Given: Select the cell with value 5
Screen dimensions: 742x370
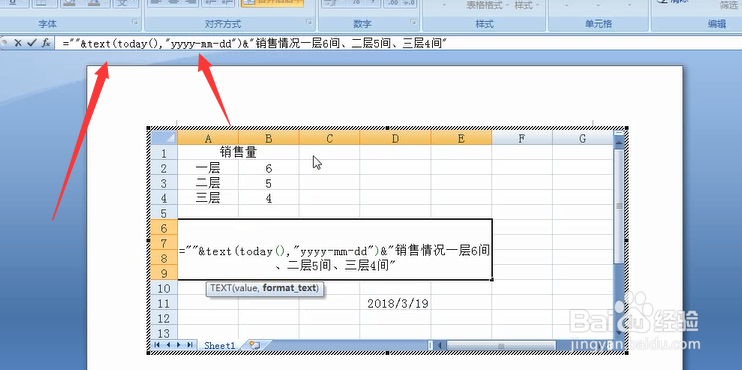Looking at the screenshot, I should (x=269, y=183).
